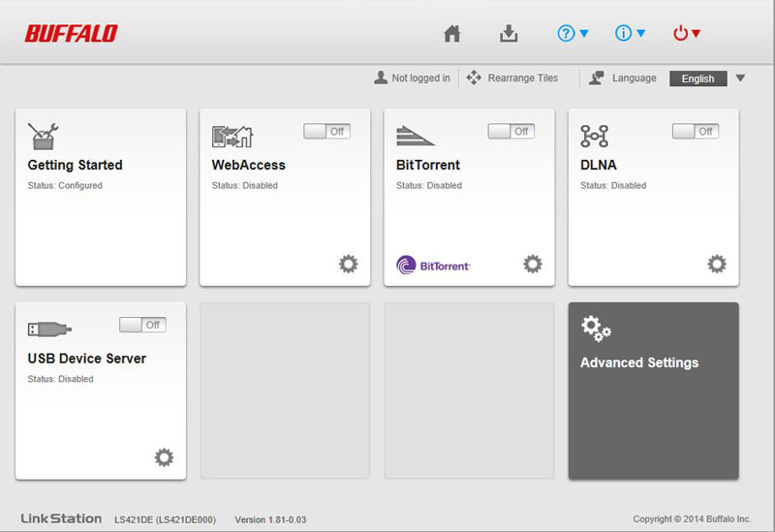Toggle the DLNA Off switch
Image resolution: width=775 pixels, height=532 pixels.
click(696, 132)
